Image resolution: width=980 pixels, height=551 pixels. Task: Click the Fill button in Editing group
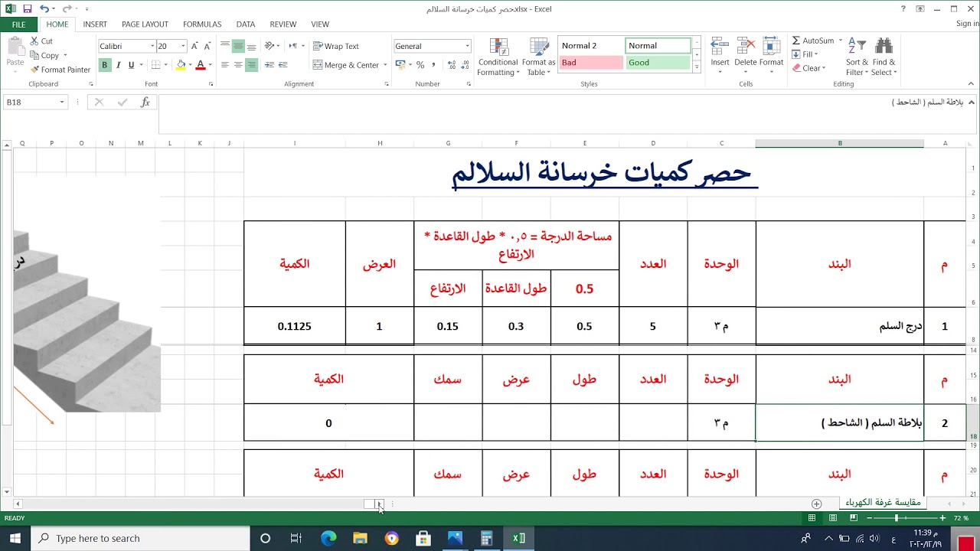(x=805, y=54)
